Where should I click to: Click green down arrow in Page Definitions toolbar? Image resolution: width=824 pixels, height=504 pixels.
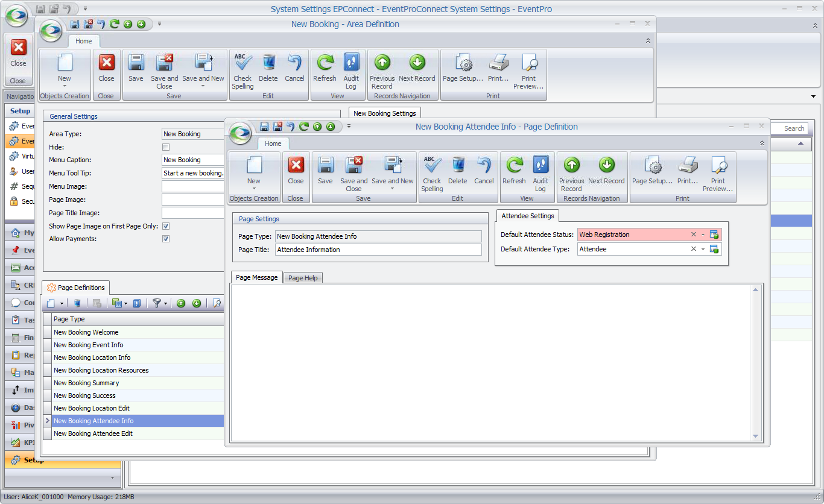pos(197,303)
